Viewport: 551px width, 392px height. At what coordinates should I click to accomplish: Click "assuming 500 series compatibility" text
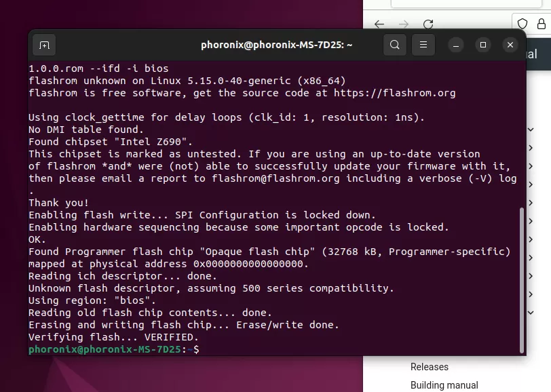coord(288,288)
